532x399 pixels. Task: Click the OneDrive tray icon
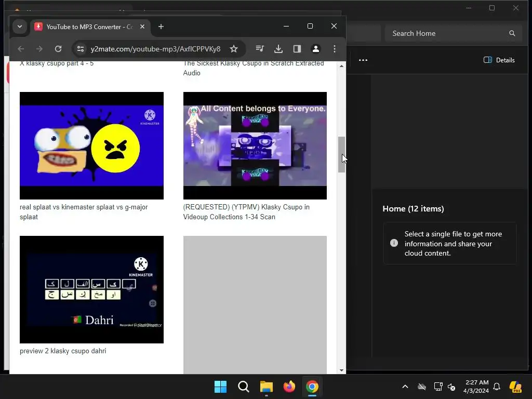click(422, 387)
